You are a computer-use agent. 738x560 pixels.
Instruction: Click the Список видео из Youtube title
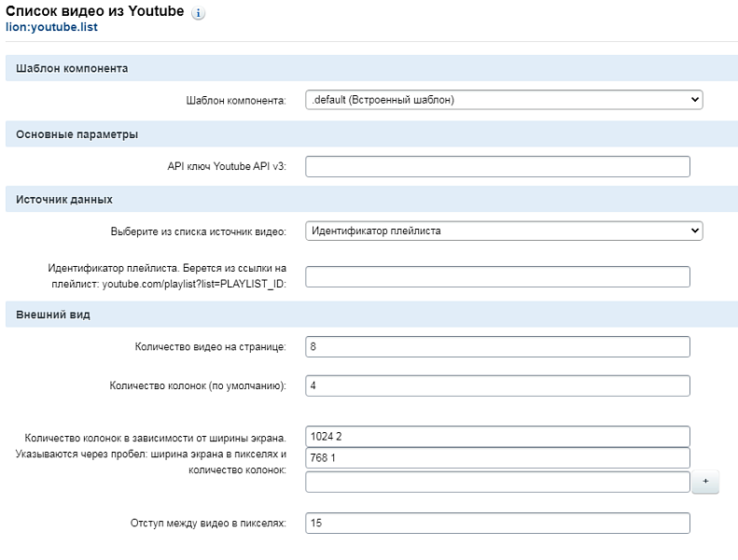[x=95, y=11]
